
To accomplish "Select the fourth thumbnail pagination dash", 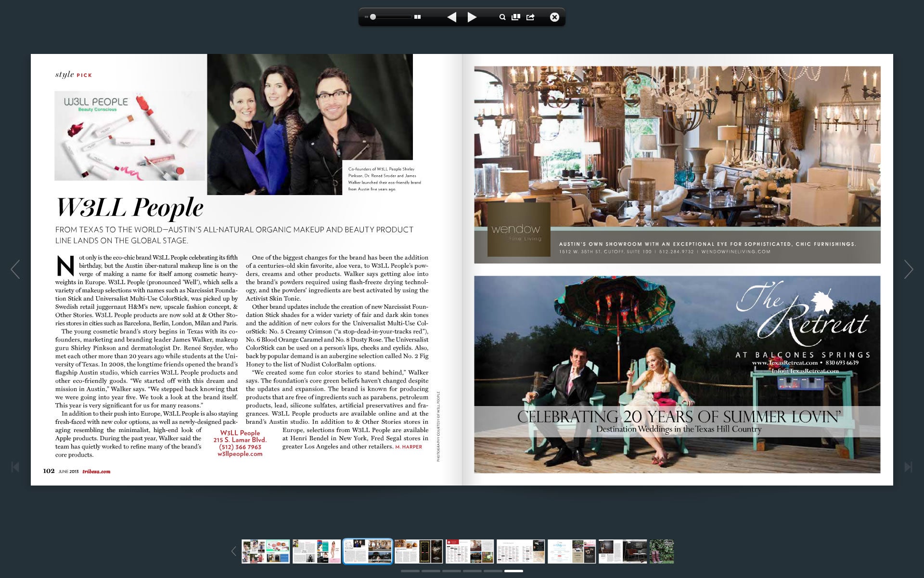I will 472,571.
